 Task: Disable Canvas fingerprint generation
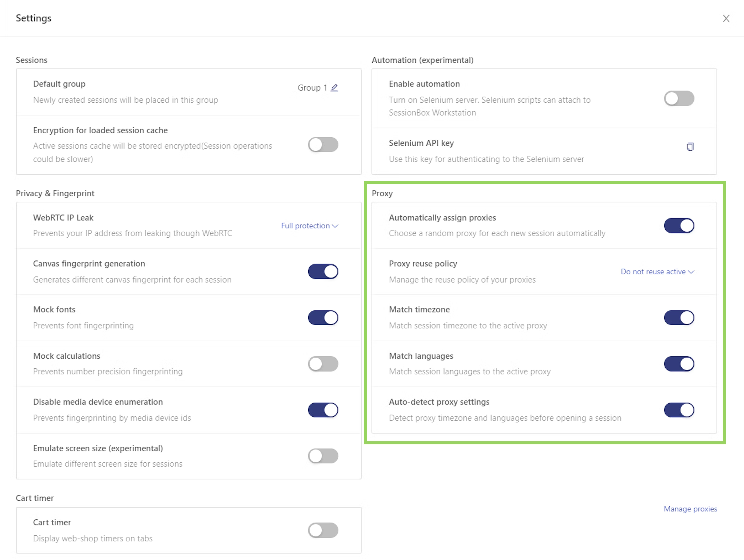point(323,272)
